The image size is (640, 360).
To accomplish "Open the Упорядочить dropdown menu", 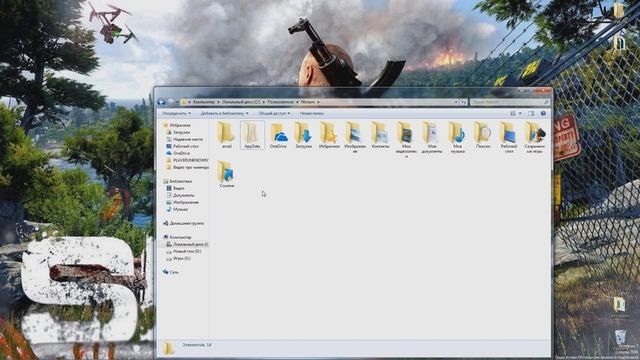I will (176, 113).
